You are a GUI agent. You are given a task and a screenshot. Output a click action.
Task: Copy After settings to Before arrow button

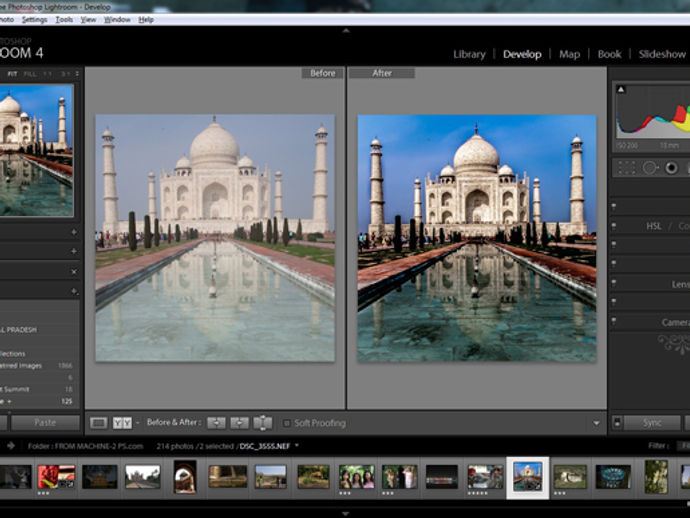point(239,423)
